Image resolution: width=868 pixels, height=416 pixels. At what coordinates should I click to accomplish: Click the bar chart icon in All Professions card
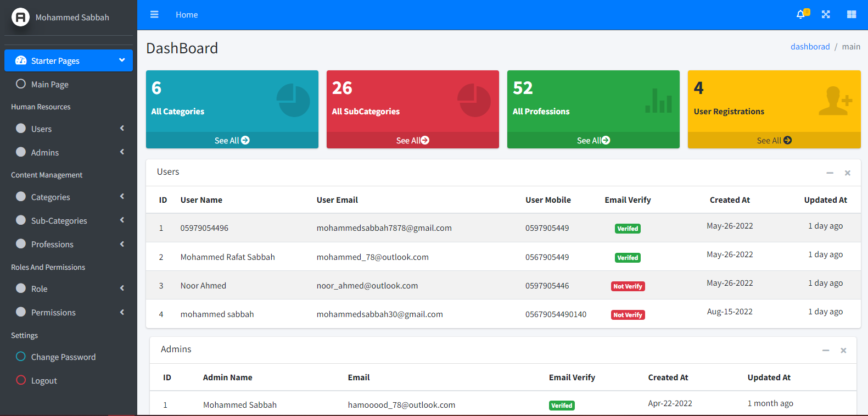click(x=658, y=101)
